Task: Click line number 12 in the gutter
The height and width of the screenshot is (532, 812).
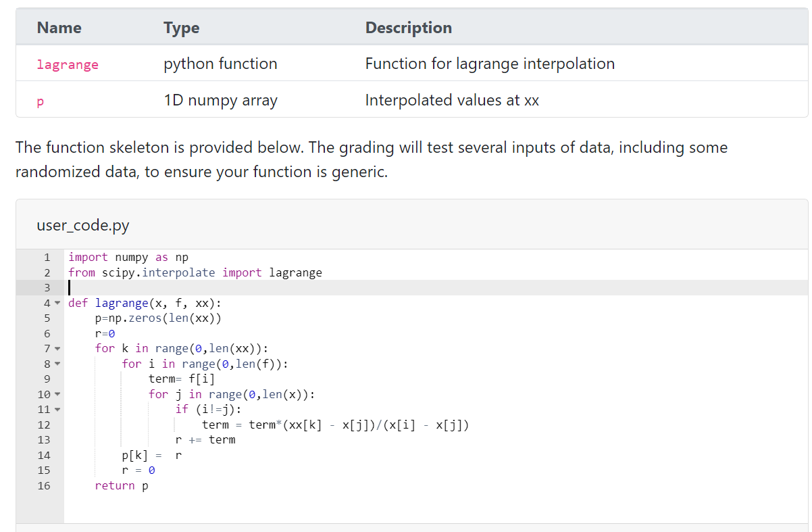Action: 44,425
